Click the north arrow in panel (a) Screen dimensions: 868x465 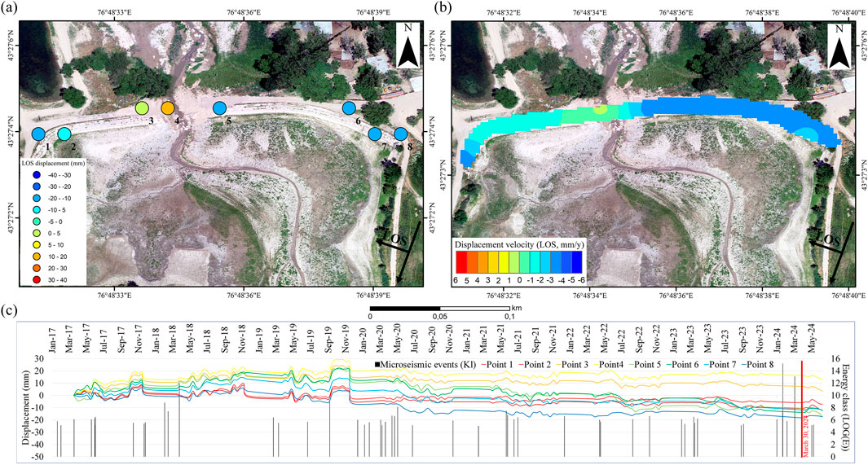(410, 46)
